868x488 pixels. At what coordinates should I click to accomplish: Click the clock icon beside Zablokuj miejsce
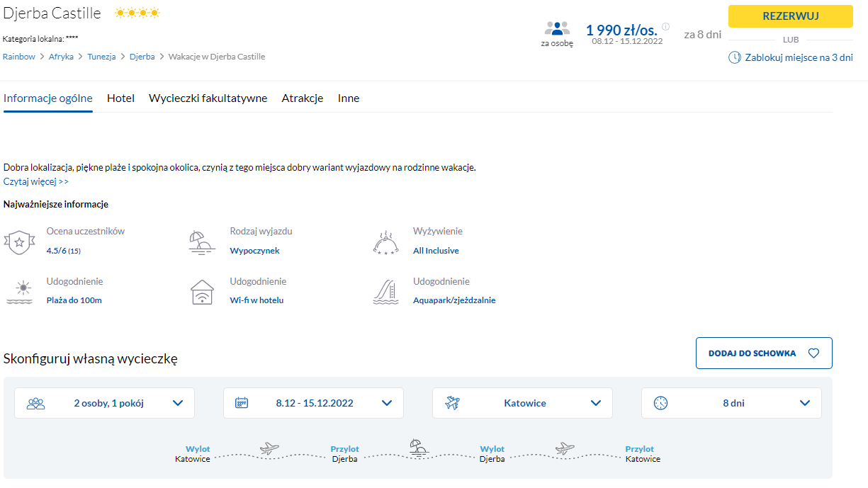[735, 57]
